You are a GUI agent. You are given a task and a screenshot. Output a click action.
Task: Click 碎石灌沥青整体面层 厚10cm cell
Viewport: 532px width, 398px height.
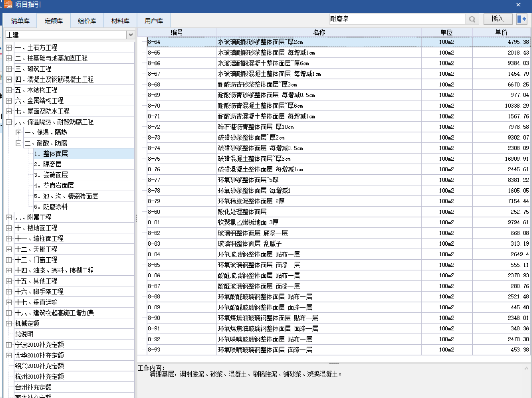pos(319,127)
